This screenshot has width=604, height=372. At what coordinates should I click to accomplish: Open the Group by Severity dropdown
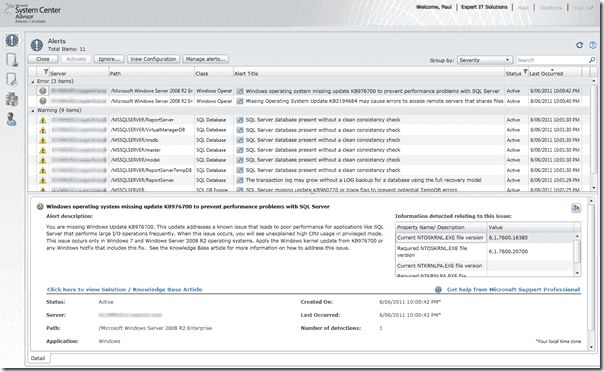tap(485, 60)
